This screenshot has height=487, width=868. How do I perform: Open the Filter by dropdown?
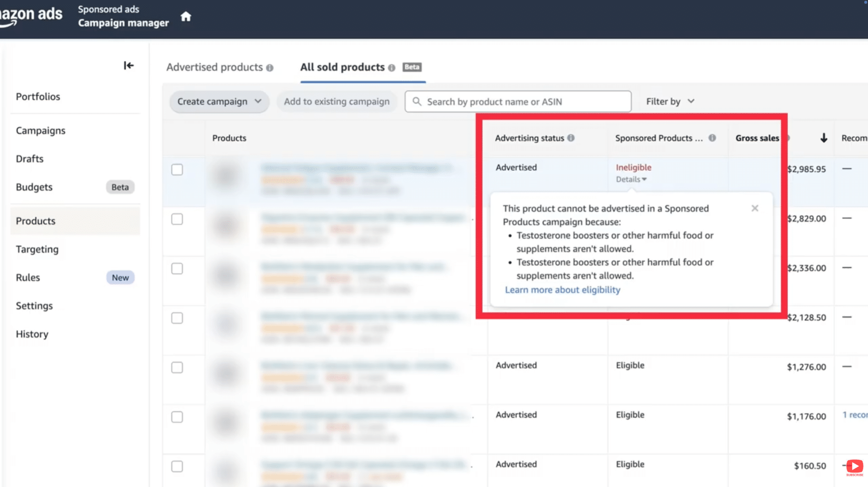(x=670, y=101)
